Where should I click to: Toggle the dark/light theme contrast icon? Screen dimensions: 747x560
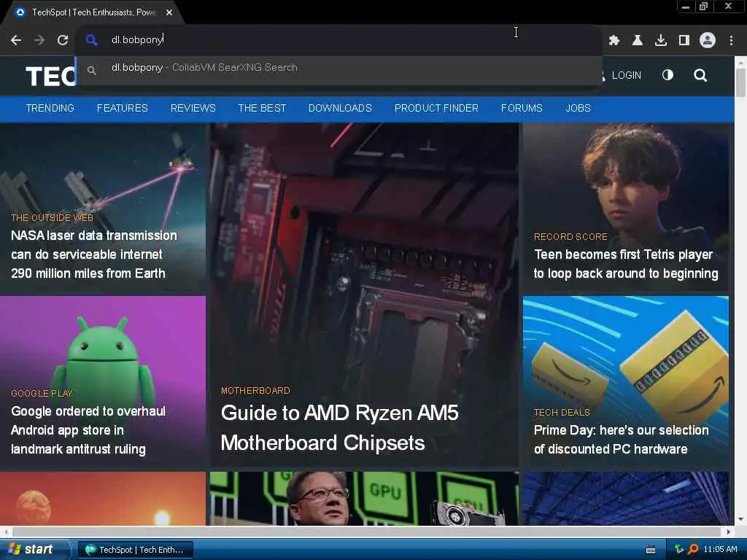tap(667, 75)
